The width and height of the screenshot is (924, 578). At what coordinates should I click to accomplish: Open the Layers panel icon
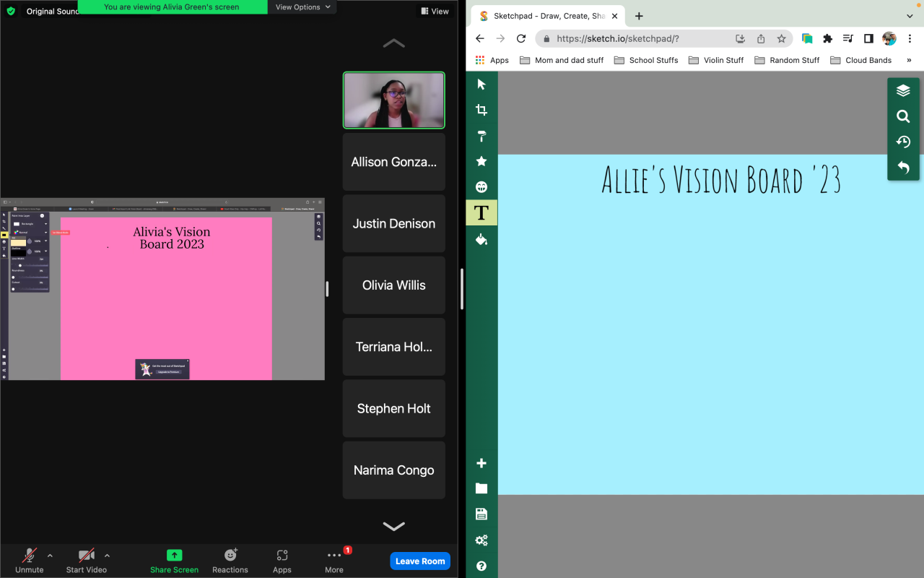tap(903, 90)
